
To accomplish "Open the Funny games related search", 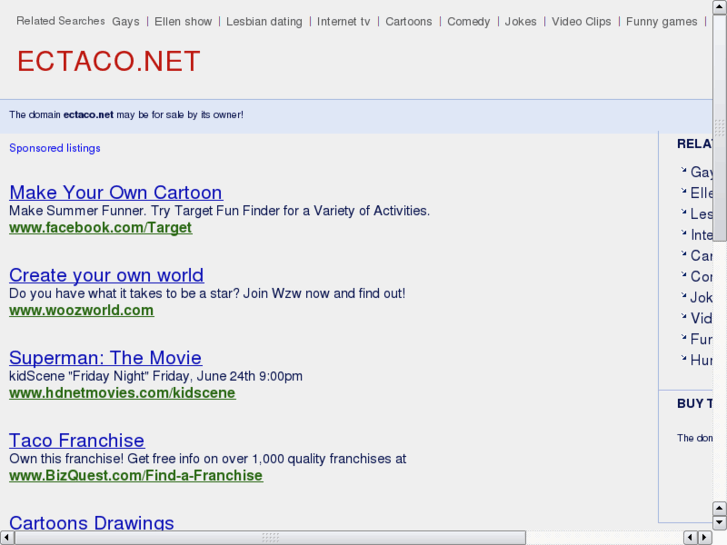I will coord(661,22).
